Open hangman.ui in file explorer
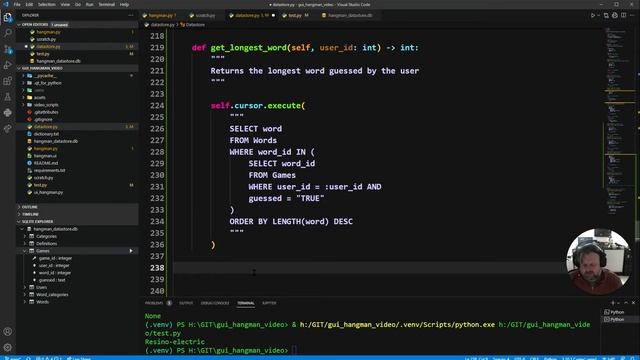This screenshot has height=360, width=640. (45, 156)
